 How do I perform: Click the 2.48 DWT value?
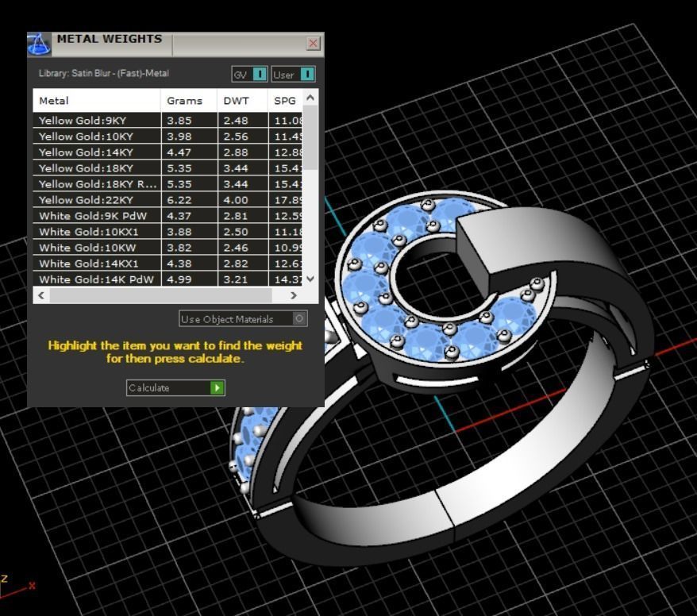tap(236, 121)
